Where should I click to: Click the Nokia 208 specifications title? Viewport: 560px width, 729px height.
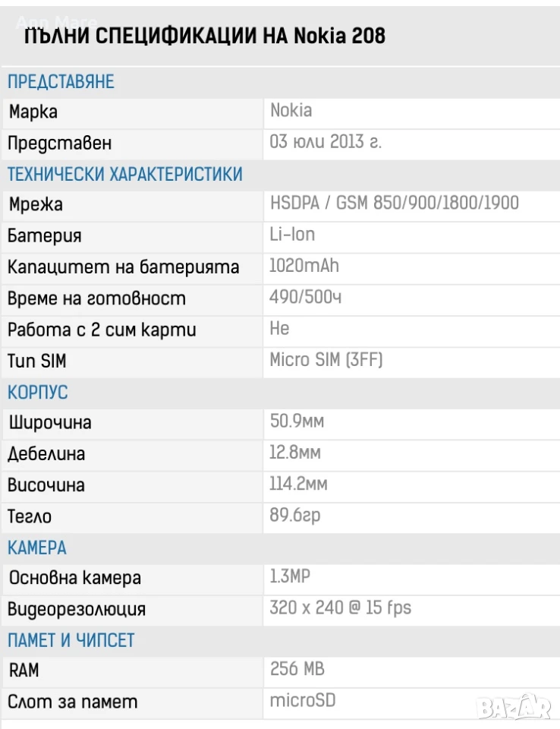205,36
